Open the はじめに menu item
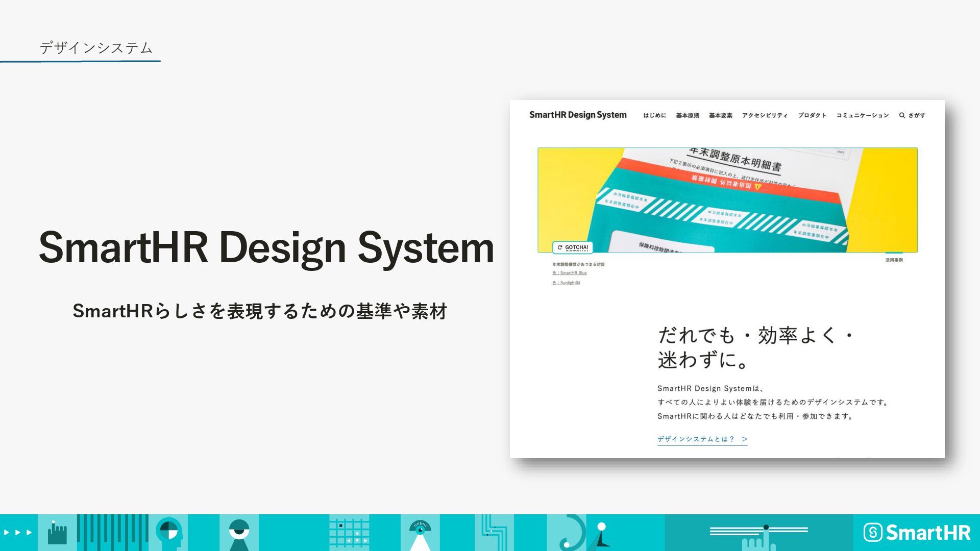 pos(654,115)
